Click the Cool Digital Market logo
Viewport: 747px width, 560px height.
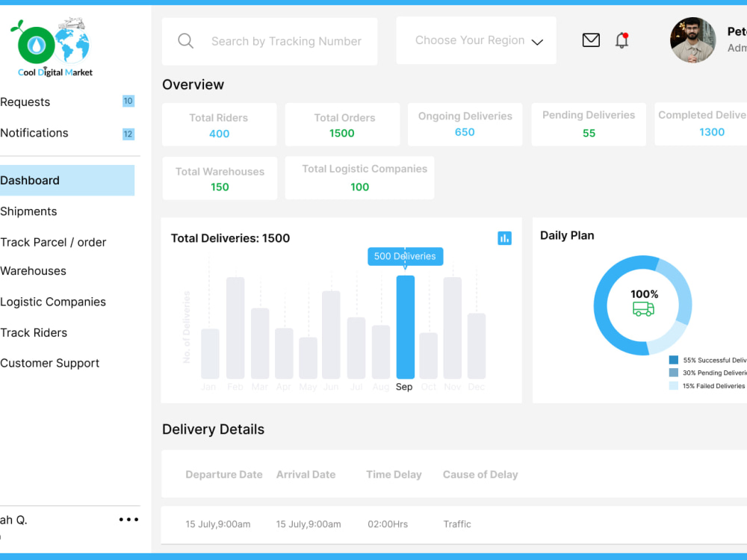[x=52, y=48]
